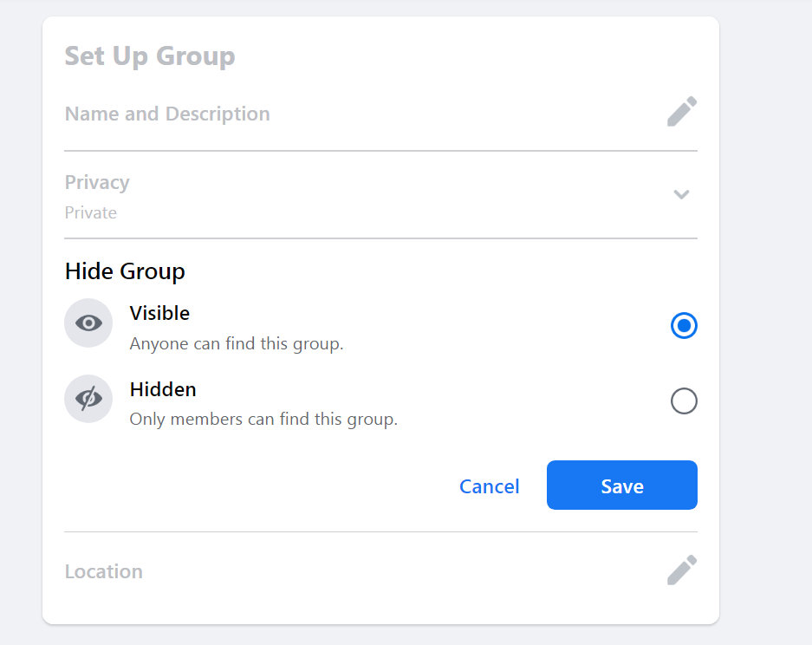Screen dimensions: 812x645
Task: Click the eye icon next to Visible
Action: point(88,323)
